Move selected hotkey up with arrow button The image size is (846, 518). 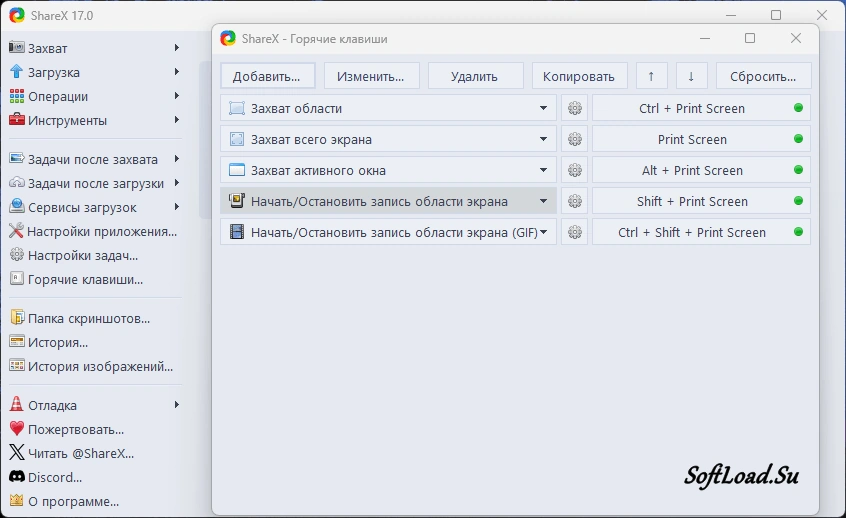(651, 76)
